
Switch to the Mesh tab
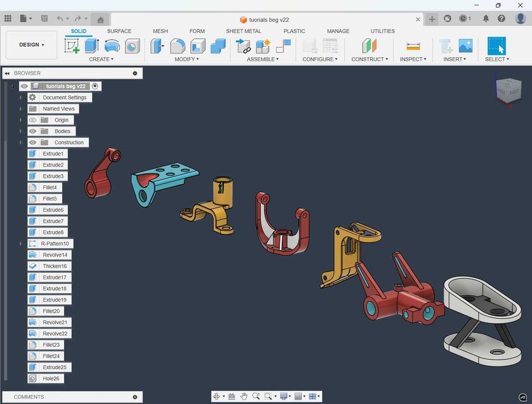(160, 31)
